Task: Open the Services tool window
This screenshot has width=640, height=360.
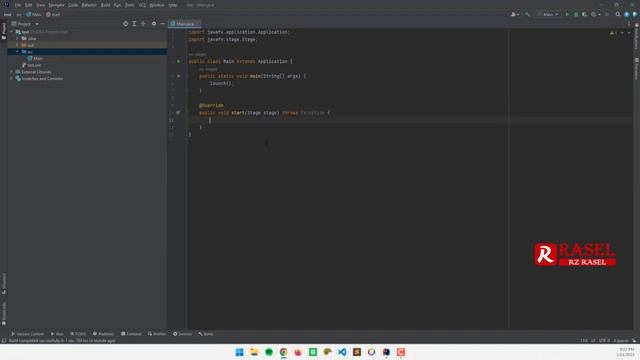Action: (182, 334)
